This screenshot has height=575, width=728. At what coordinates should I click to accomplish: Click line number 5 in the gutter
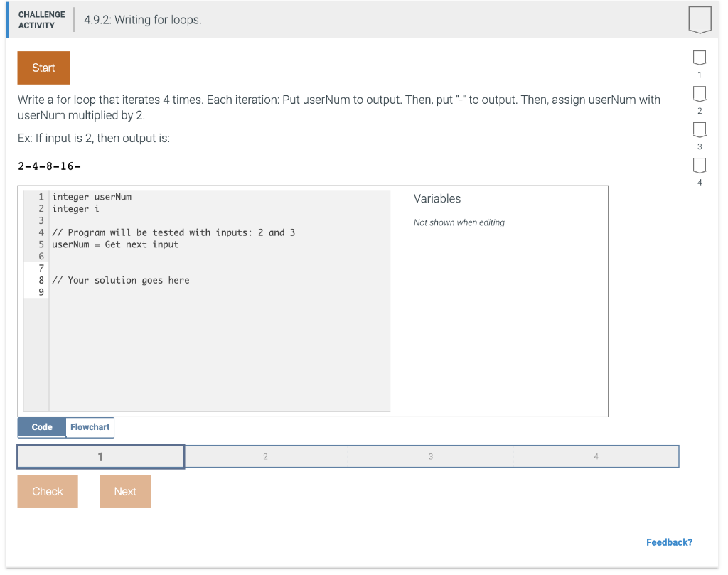tap(41, 244)
